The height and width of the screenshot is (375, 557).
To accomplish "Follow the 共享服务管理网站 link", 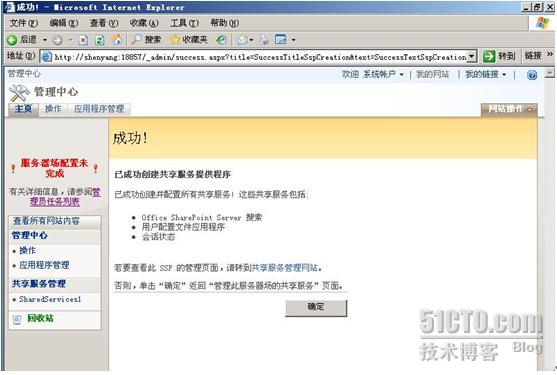I will point(285,268).
